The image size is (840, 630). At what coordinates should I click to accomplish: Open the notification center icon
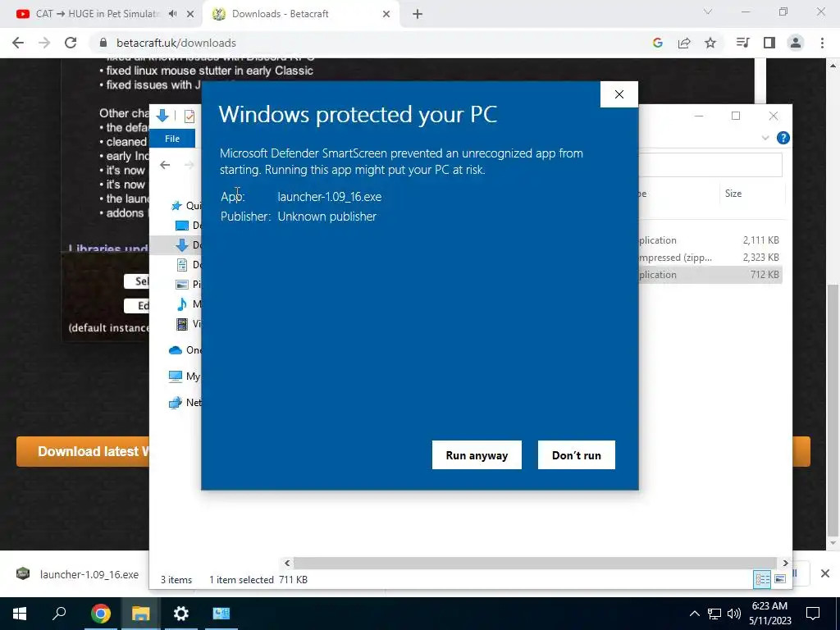(x=813, y=614)
